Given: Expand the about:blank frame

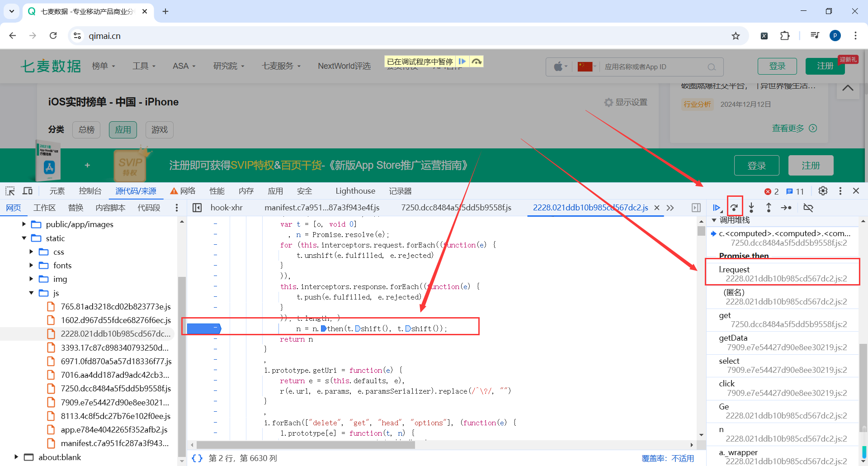Looking at the screenshot, I should [16, 457].
